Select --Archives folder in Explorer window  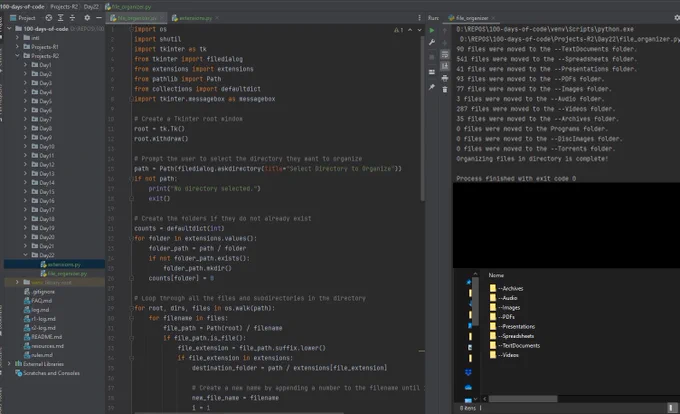(x=506, y=288)
